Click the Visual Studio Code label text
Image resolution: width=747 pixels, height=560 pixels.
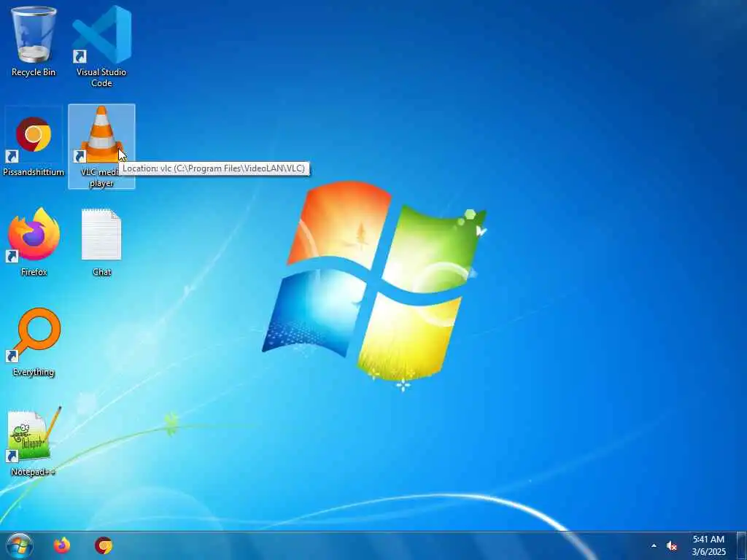coord(101,77)
